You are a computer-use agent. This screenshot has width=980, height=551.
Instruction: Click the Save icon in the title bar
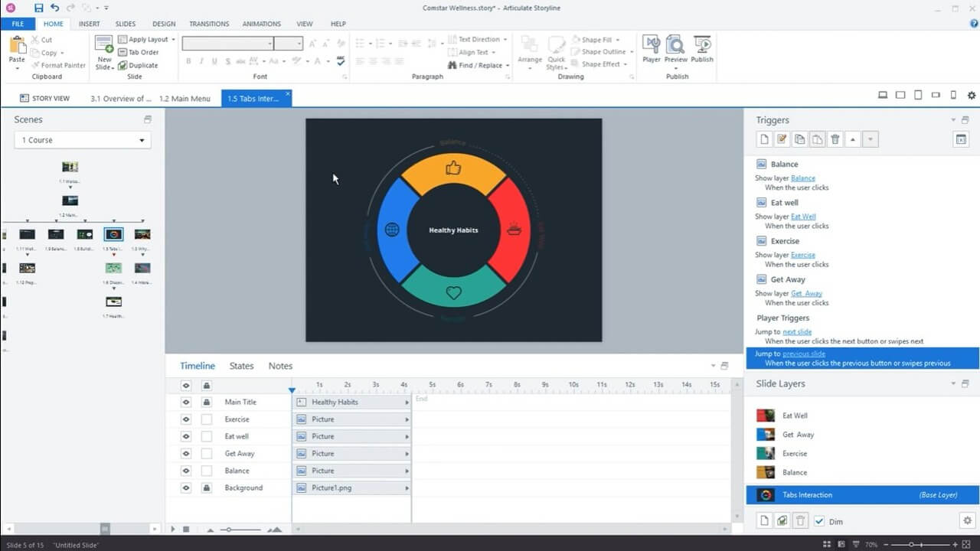click(x=39, y=8)
